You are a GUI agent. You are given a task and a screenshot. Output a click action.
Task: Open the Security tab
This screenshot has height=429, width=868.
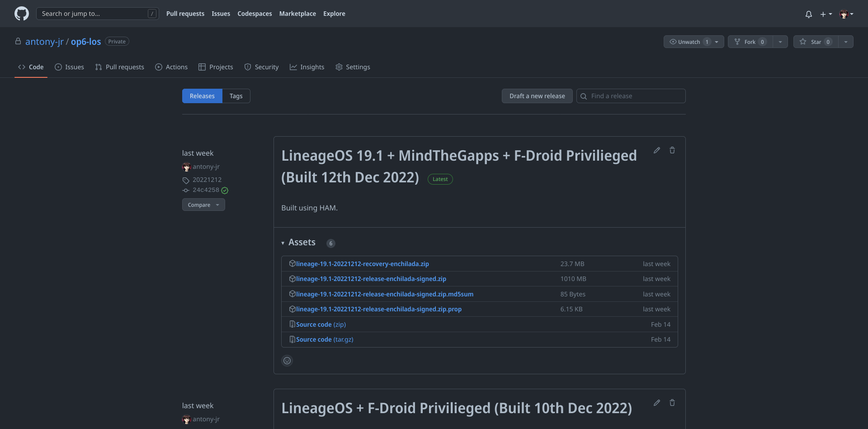(x=261, y=67)
